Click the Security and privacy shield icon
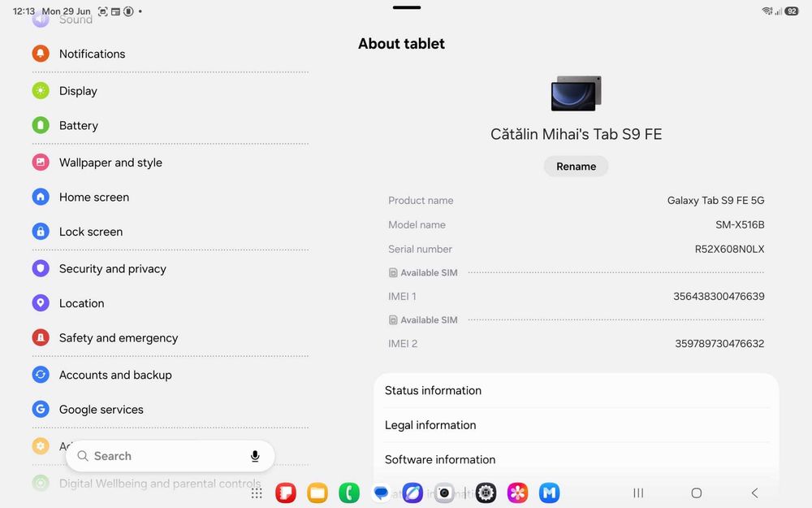 coord(41,268)
